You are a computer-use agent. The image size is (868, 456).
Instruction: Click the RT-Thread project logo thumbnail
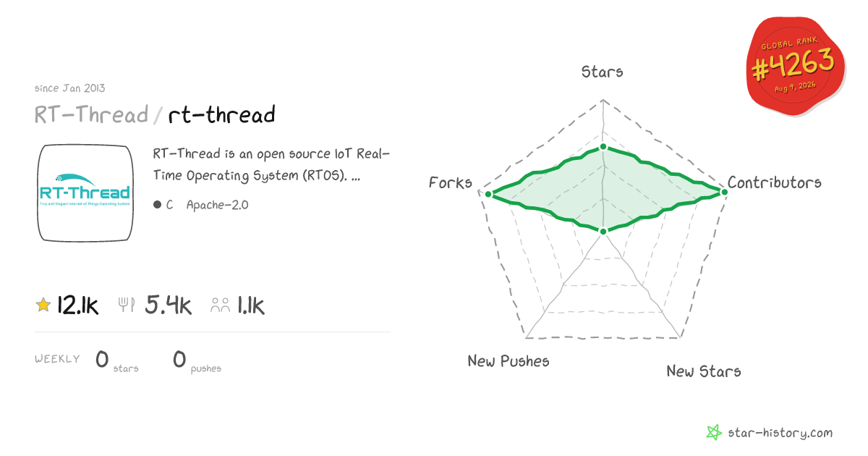pyautogui.click(x=85, y=193)
